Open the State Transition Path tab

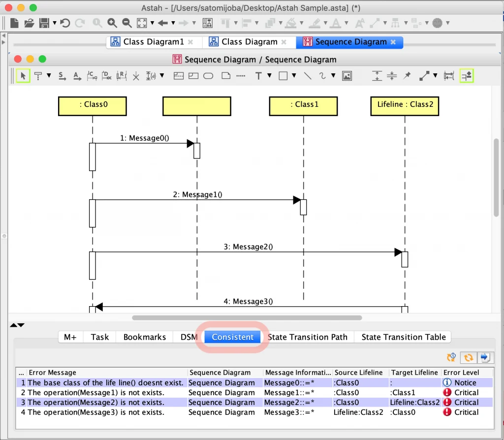308,337
